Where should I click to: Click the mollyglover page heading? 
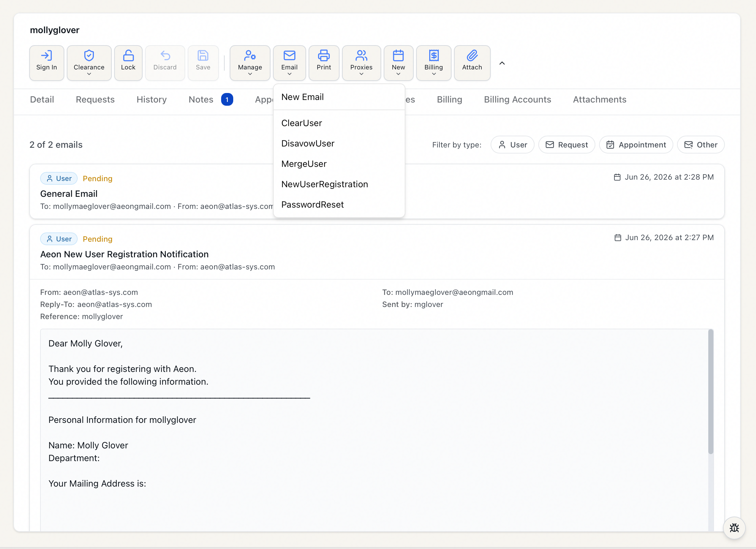[x=55, y=30]
